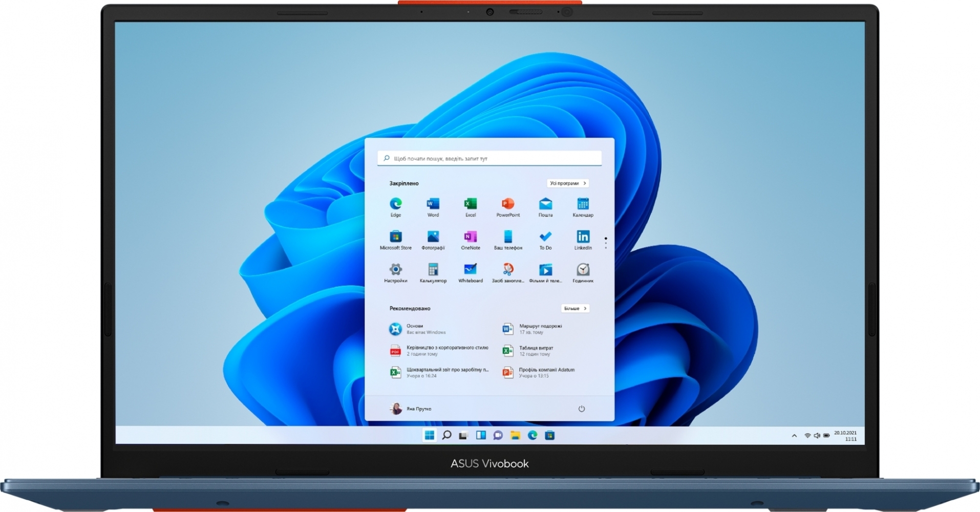
Task: Open user profile Яна Прутко
Action: tap(411, 409)
